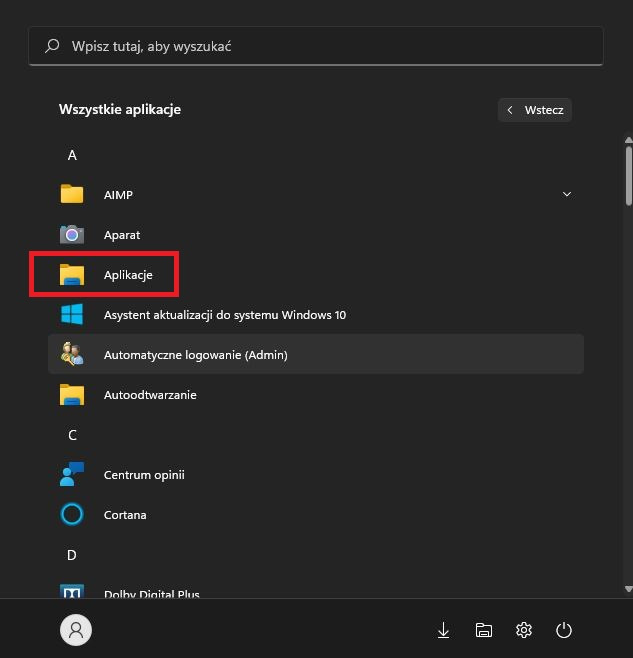Open the Aplikacje folder icon

(x=72, y=275)
